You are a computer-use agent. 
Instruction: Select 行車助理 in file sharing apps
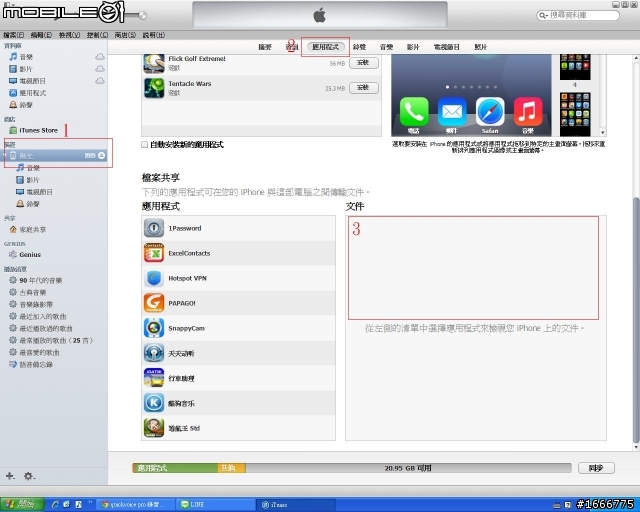pos(238,378)
